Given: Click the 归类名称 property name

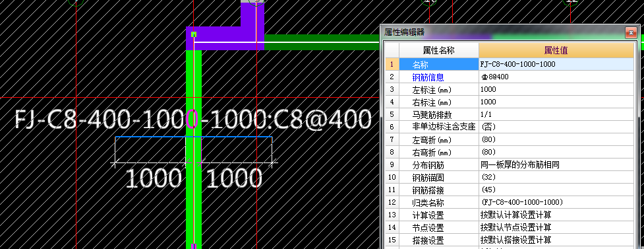Looking at the screenshot, I should click(x=428, y=203).
